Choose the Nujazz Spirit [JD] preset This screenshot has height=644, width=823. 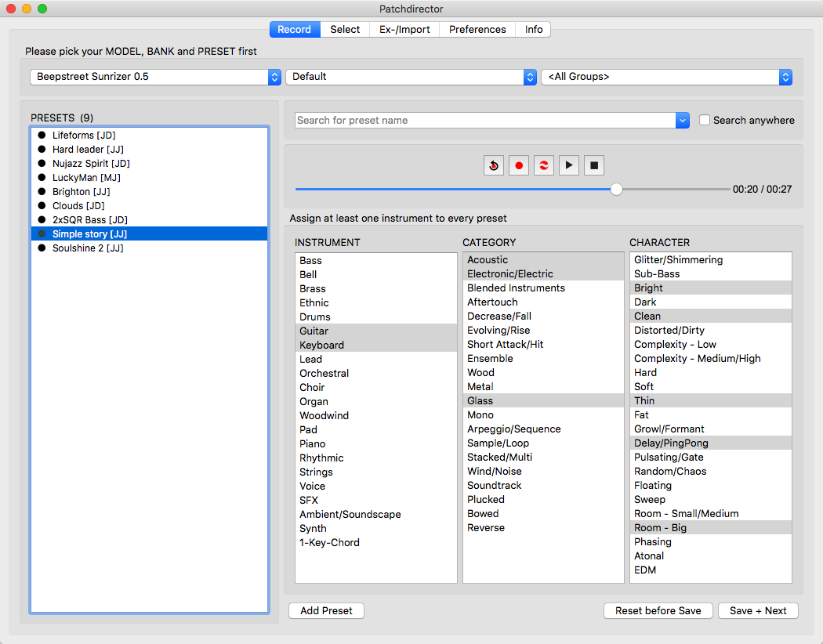(150, 164)
